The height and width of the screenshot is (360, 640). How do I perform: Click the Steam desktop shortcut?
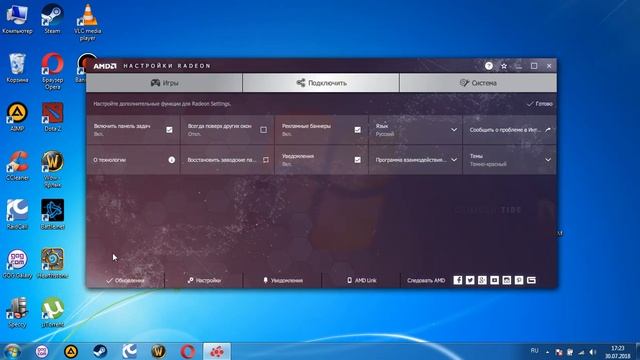tap(52, 18)
